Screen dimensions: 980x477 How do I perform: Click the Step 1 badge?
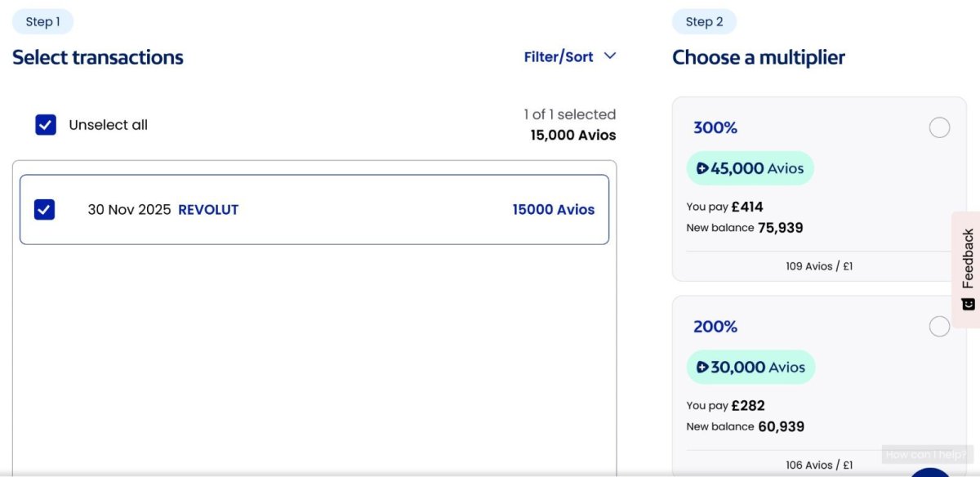(42, 22)
